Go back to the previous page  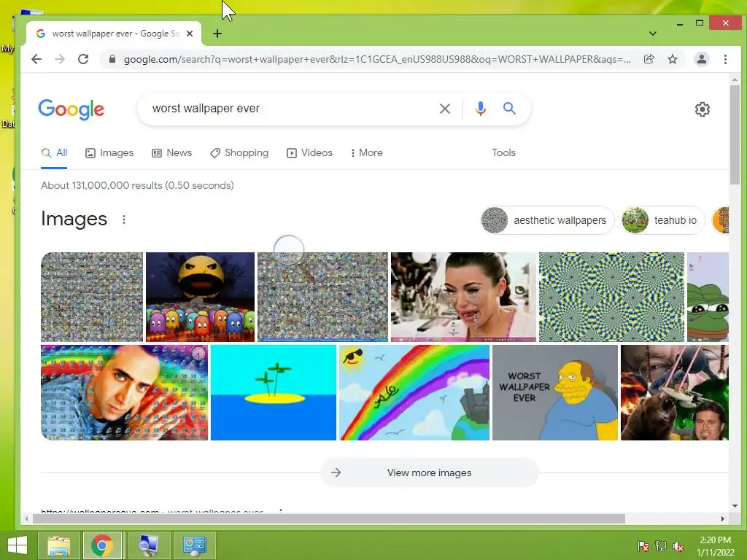[x=36, y=59]
